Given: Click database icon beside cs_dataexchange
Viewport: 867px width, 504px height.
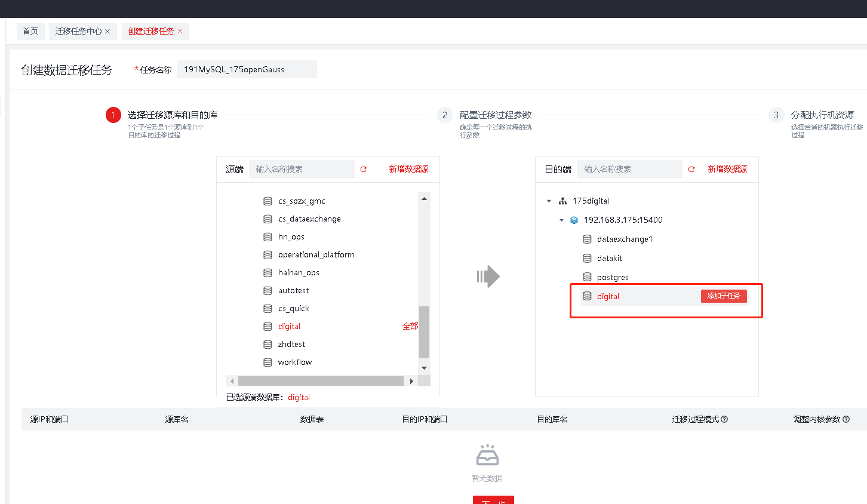Looking at the screenshot, I should pos(268,219).
